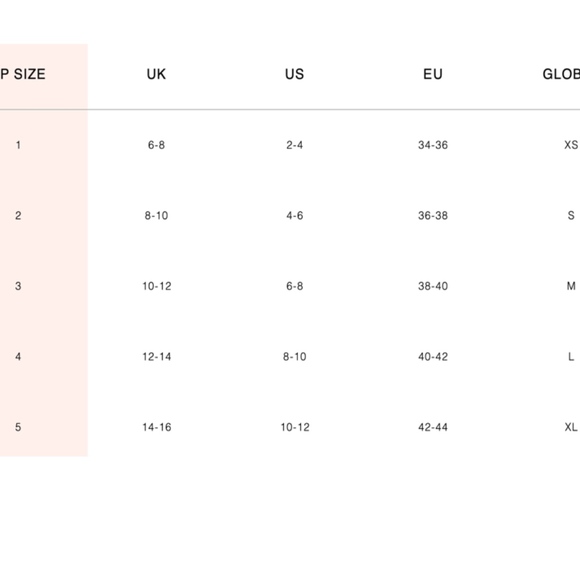Click EU size 34-36 cell
This screenshot has width=580, height=580.
click(x=433, y=145)
